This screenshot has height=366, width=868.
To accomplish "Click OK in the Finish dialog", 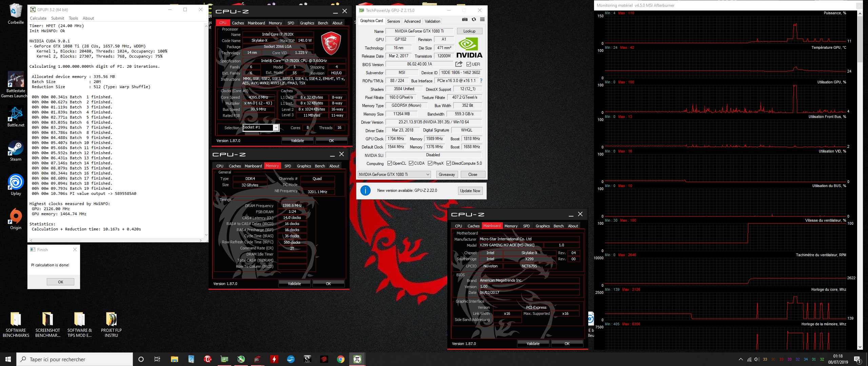I will pyautogui.click(x=60, y=282).
